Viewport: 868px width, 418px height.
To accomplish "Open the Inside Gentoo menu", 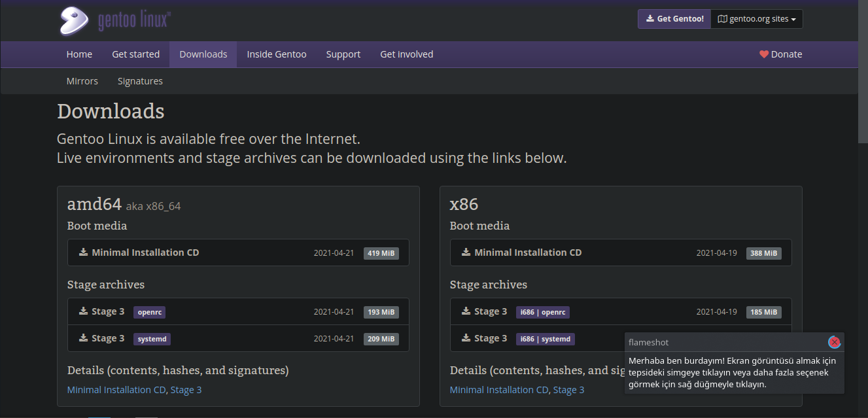I will pos(277,54).
